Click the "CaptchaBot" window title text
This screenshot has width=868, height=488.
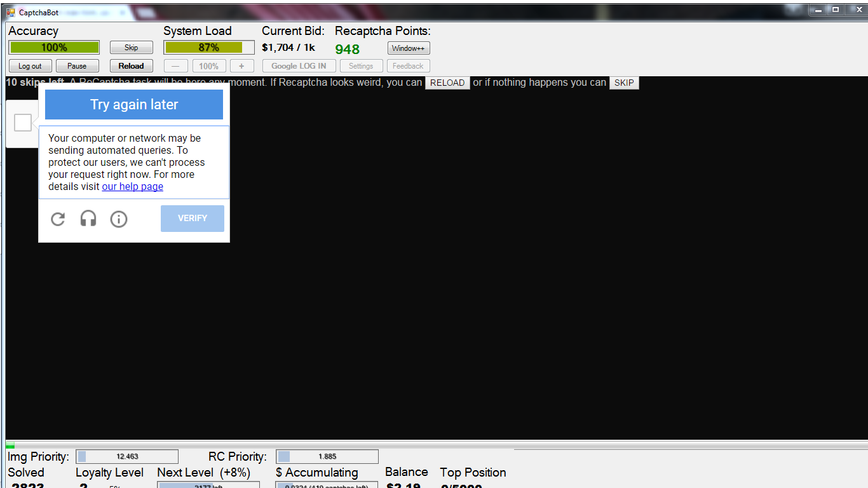pos(39,12)
